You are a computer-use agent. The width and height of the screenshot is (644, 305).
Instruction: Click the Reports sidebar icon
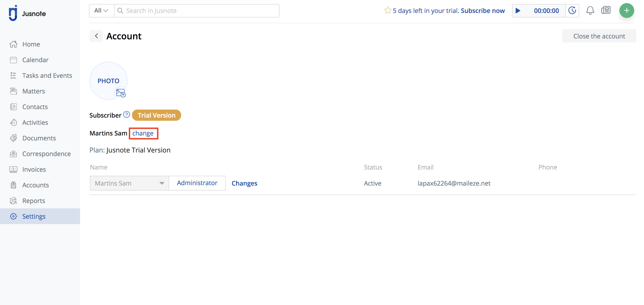click(x=13, y=201)
